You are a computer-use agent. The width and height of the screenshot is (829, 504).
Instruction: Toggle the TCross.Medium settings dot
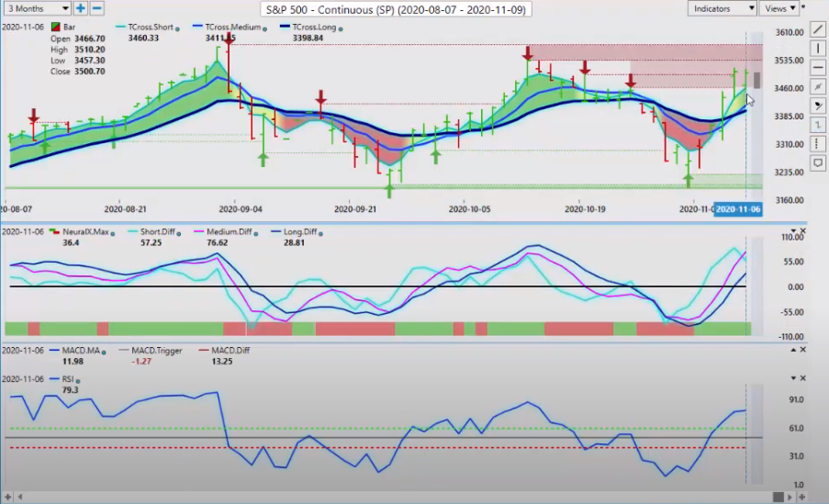coord(265,28)
